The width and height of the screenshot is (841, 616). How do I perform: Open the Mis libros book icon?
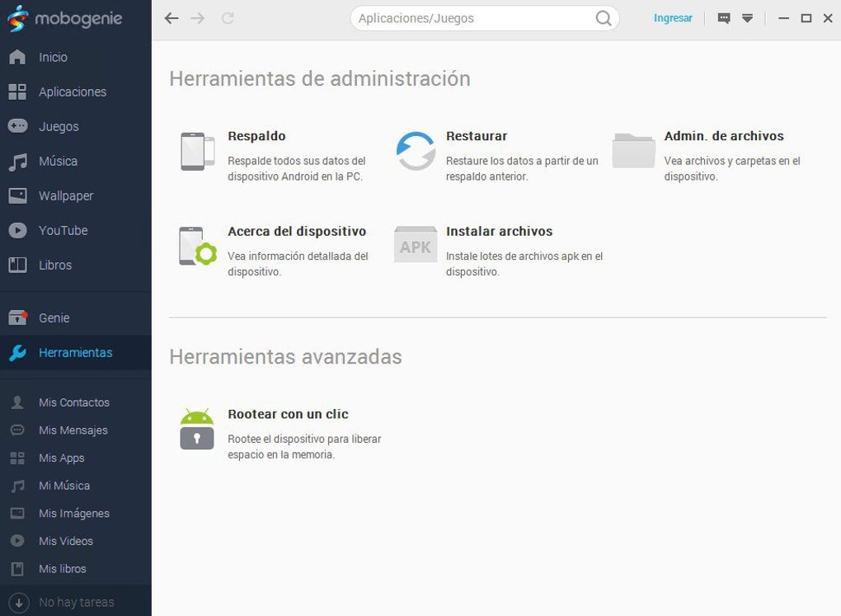tap(17, 569)
